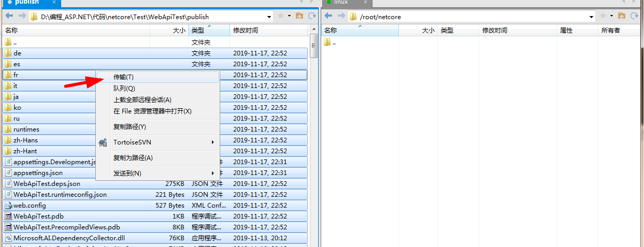This screenshot has height=247, width=644.
Task: Expand the local path history dropdown
Action: click(x=269, y=17)
